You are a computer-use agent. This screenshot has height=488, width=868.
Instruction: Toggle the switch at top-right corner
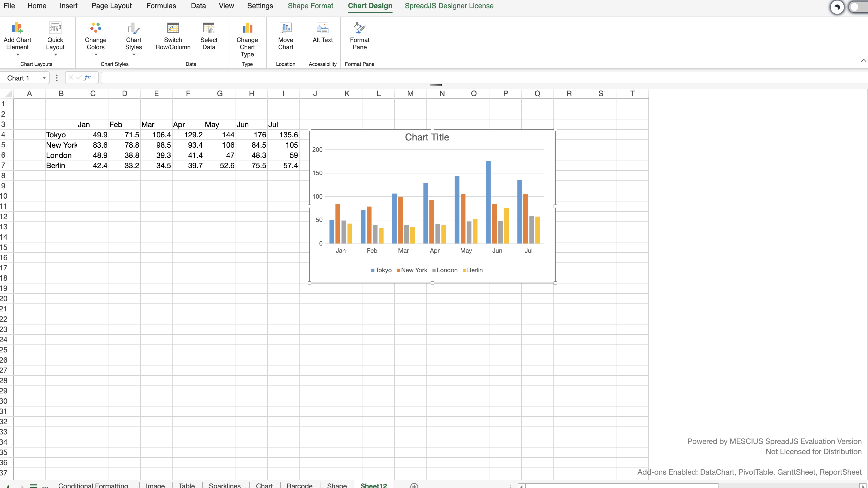click(858, 7)
